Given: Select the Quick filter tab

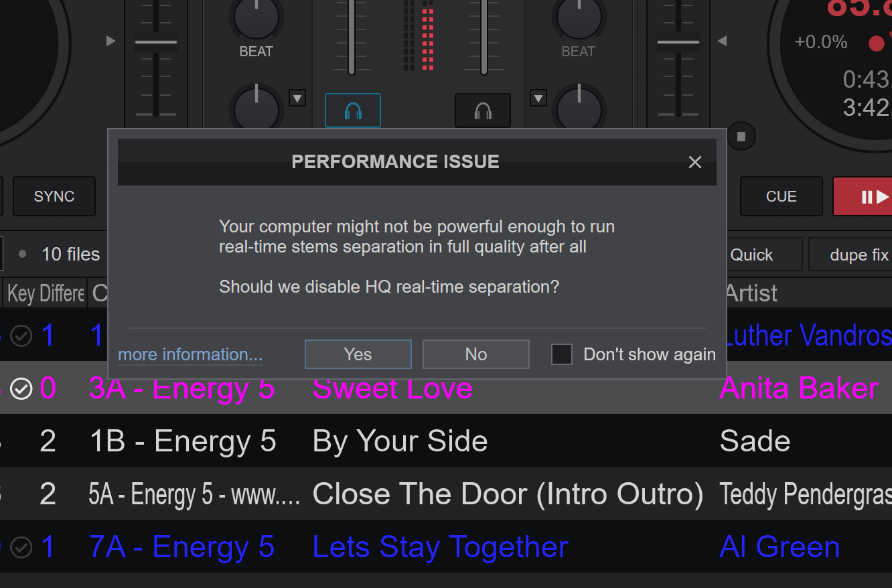Looking at the screenshot, I should 751,255.
